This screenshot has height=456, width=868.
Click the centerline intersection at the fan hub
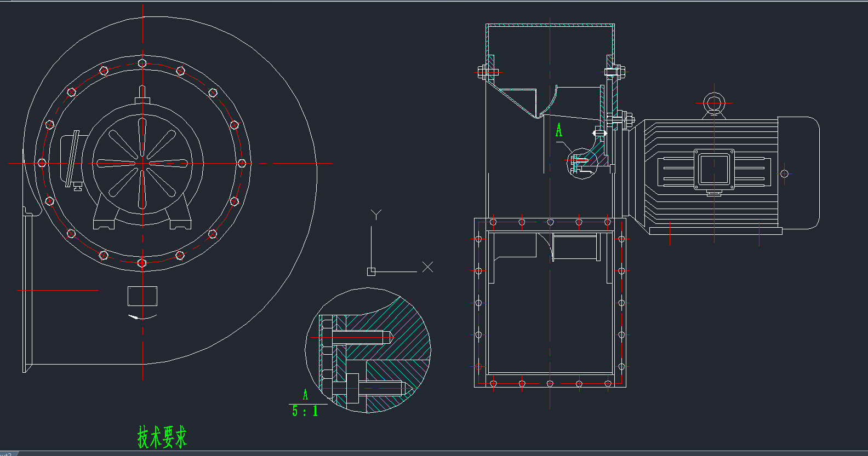coord(143,163)
